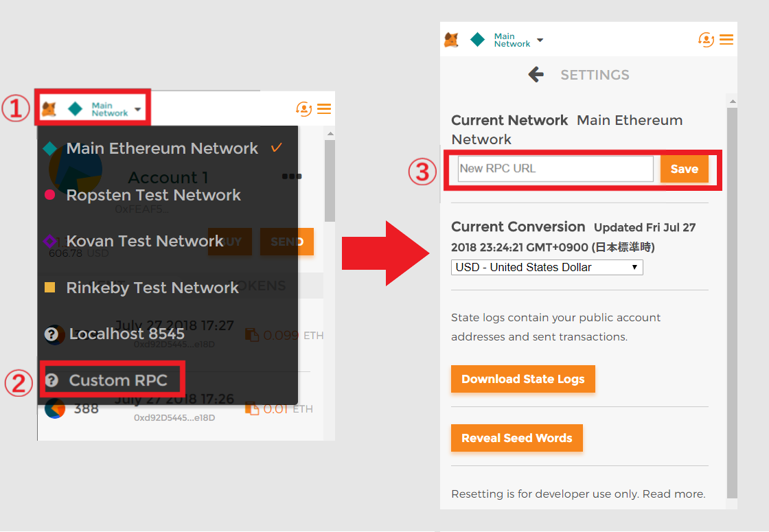Screen dimensions: 769x532
Task: Go back using Settings arrow
Action: pyautogui.click(x=536, y=75)
